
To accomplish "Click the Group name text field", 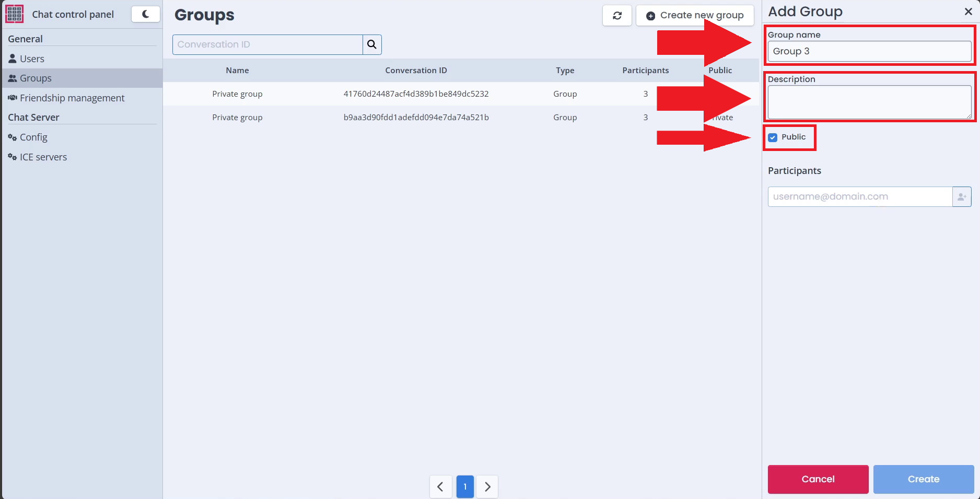I will point(869,51).
